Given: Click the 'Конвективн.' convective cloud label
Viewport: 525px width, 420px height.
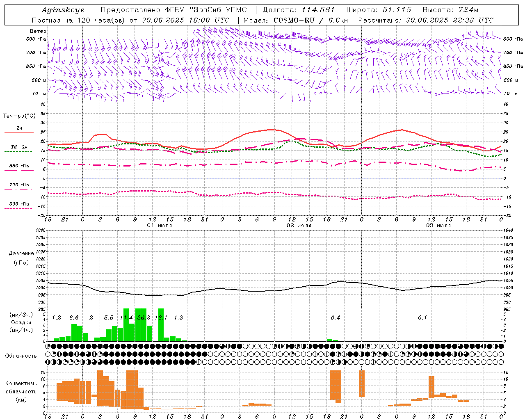Looking at the screenshot, I should coord(21,383).
